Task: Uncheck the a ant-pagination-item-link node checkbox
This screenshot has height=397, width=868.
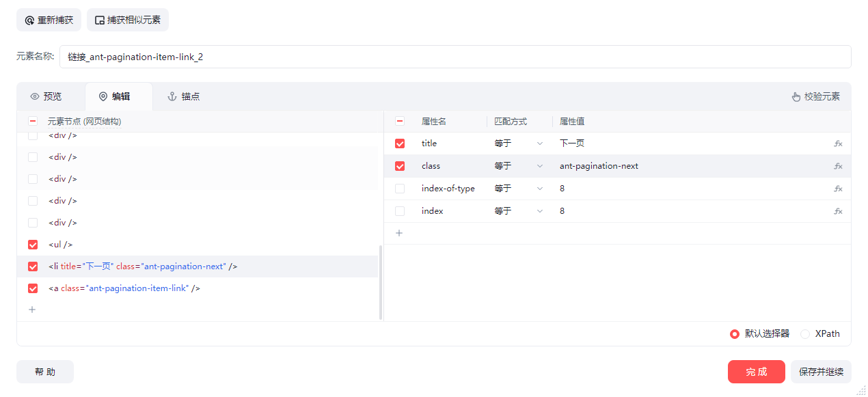Action: (x=33, y=288)
